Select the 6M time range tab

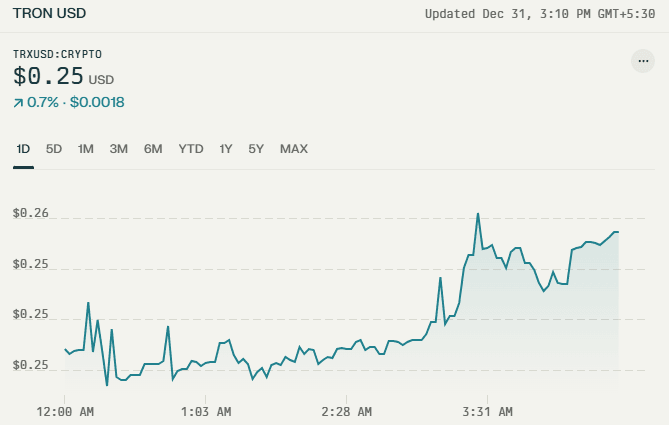[153, 149]
